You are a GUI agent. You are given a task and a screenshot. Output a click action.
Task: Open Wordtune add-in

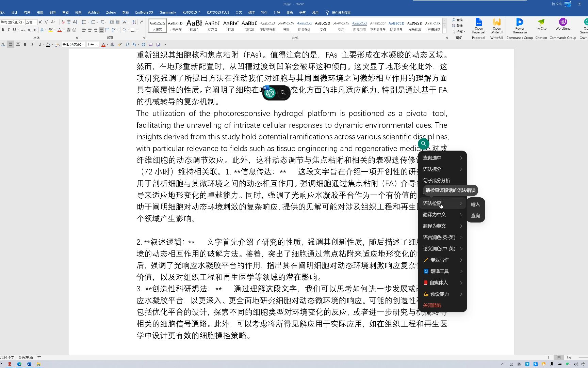click(x=563, y=25)
